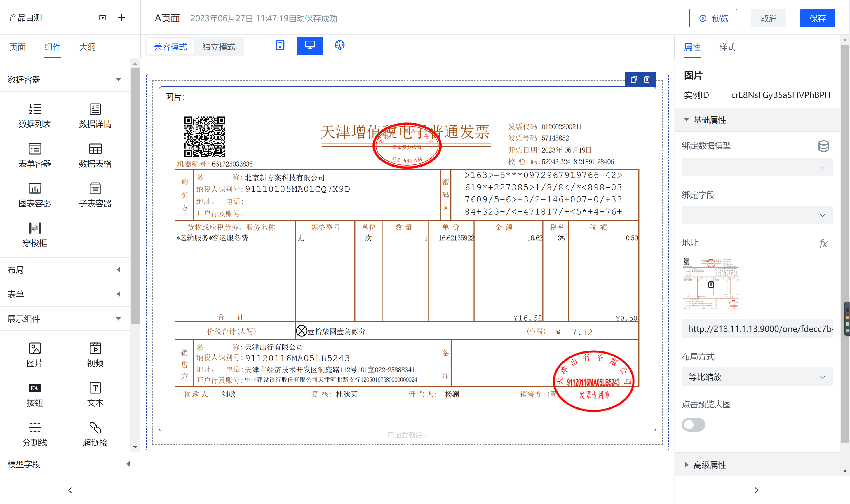This screenshot has height=504, width=850.
Task: Open the 布局方式 等比缩放 dropdown
Action: coord(757,377)
